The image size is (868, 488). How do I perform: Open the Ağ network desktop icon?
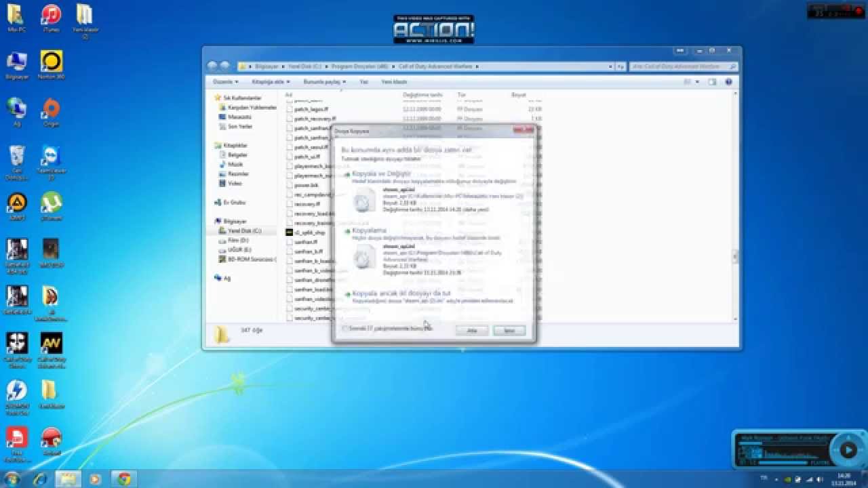point(16,113)
